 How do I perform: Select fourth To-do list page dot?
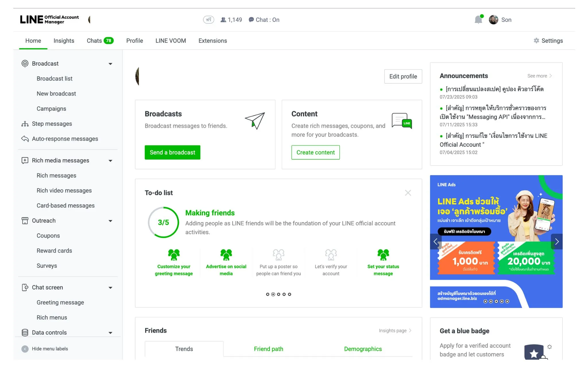(284, 294)
